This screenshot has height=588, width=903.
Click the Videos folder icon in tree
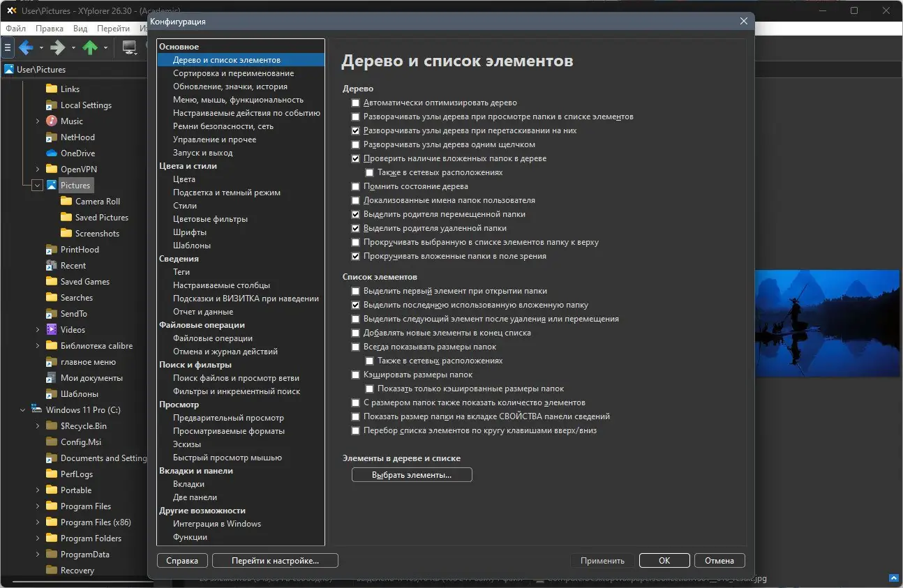pos(51,330)
